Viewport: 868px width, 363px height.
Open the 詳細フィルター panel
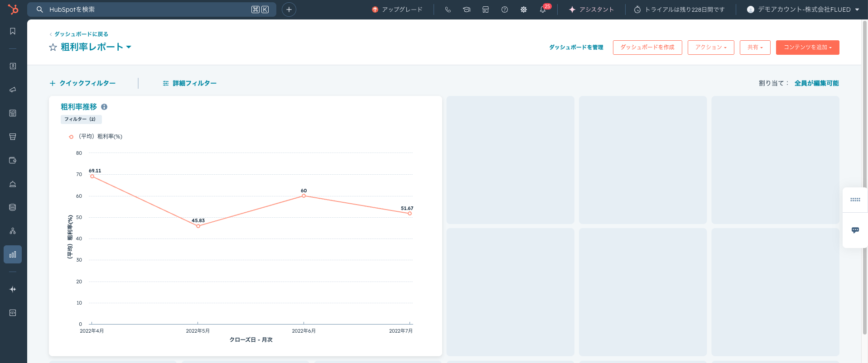190,83
